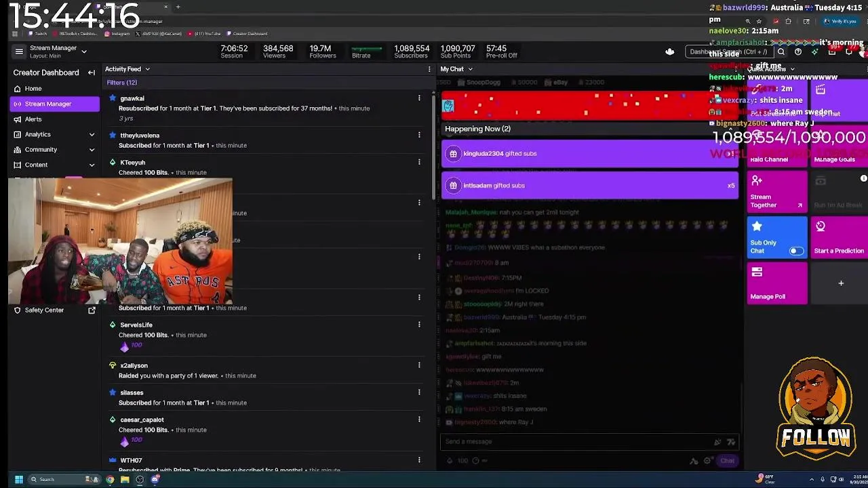Viewport: 868px width, 488px height.
Task: Open options for gnawkai resubscription event
Action: pyautogui.click(x=419, y=98)
